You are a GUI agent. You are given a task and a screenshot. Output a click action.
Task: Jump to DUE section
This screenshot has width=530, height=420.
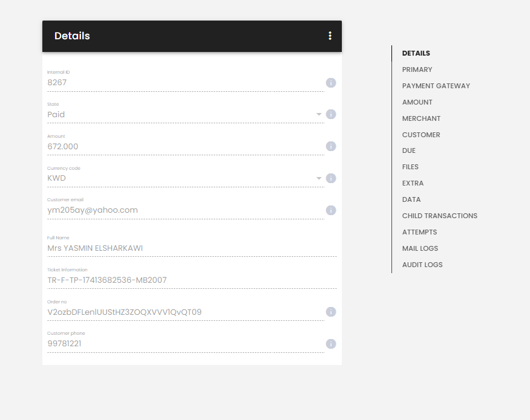[408, 150]
